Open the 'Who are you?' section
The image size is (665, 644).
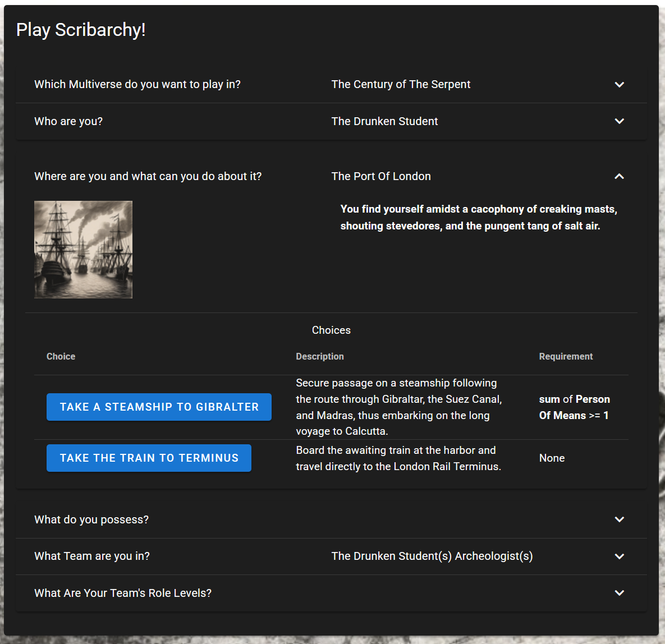coord(68,121)
